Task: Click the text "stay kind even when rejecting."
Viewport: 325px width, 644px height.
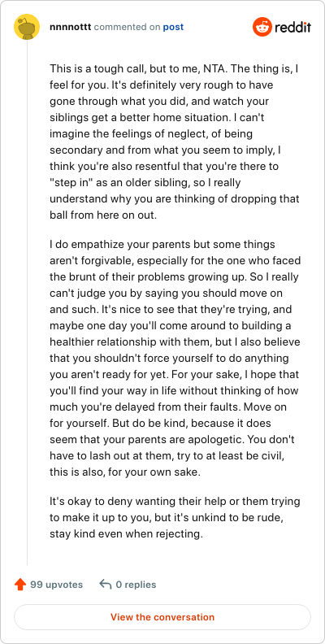Action: (x=127, y=535)
